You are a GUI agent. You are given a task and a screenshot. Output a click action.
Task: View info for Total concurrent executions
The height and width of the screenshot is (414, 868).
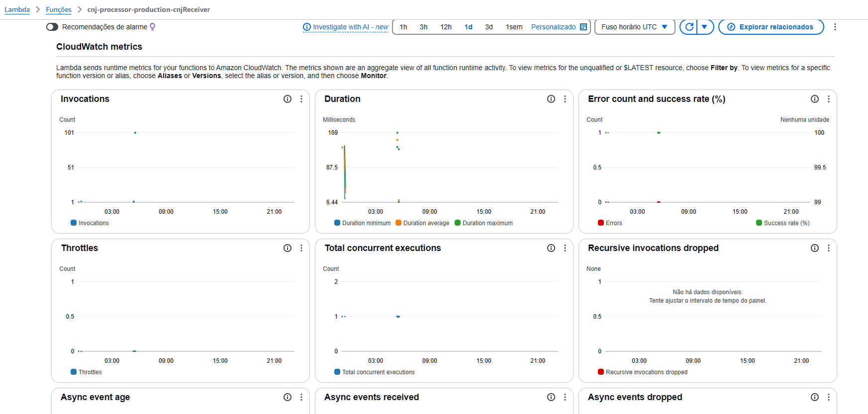click(551, 248)
